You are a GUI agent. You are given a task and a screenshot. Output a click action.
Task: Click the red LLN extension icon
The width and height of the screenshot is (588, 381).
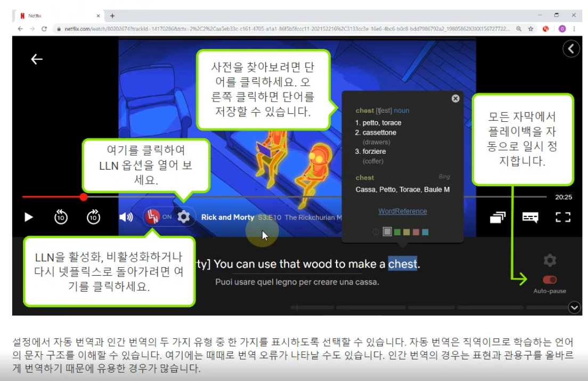coord(545,29)
